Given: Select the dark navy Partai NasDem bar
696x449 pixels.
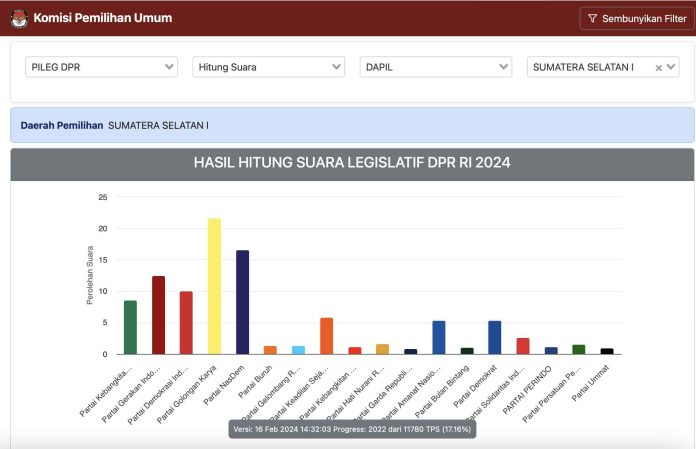Looking at the screenshot, I should pos(242,302).
